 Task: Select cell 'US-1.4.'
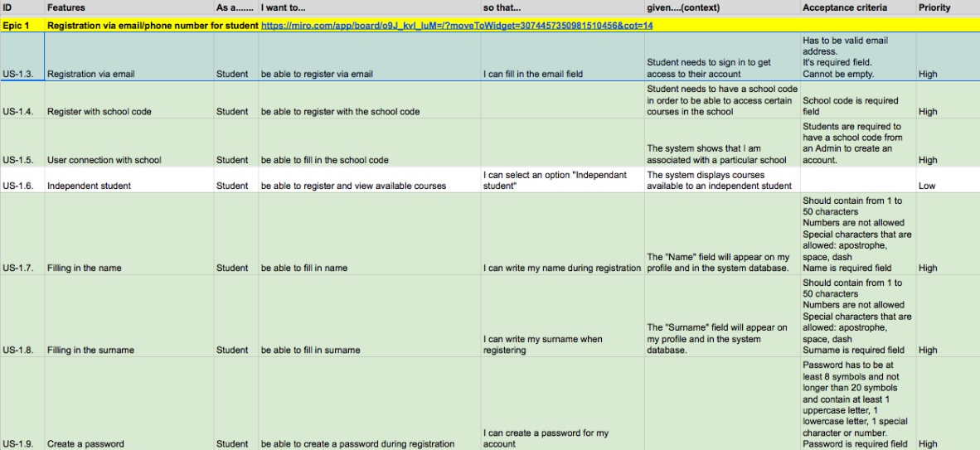pos(22,100)
